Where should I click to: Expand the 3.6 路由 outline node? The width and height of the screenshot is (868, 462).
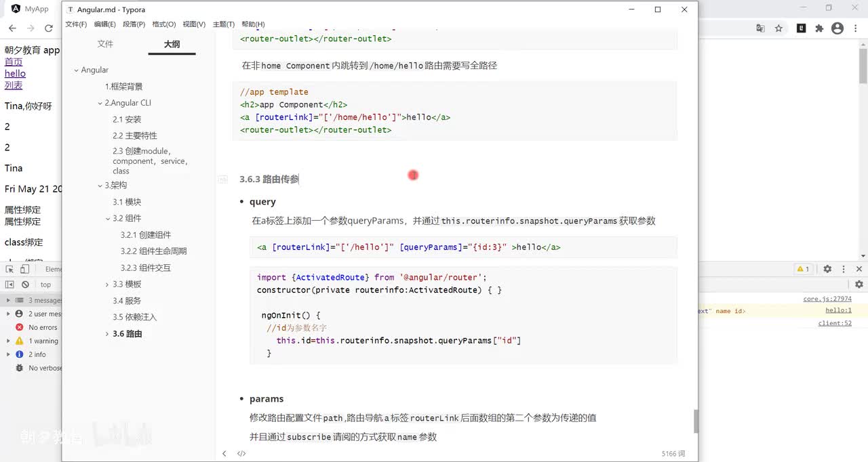click(x=107, y=334)
